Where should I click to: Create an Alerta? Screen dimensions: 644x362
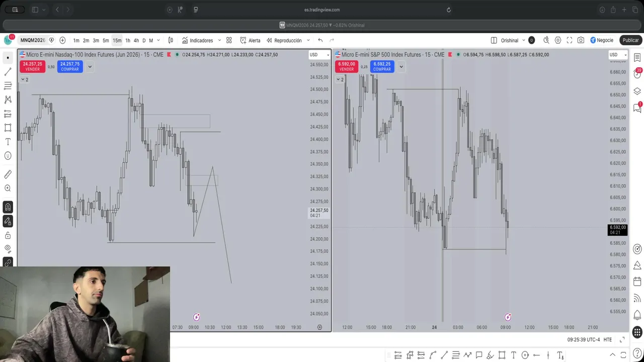(250, 40)
